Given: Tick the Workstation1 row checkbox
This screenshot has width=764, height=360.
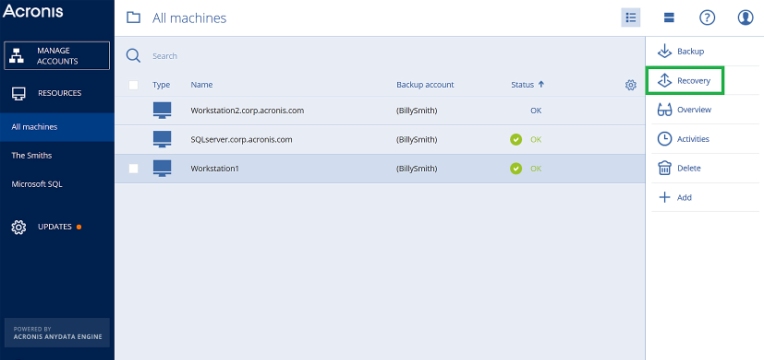Looking at the screenshot, I should click(x=133, y=169).
